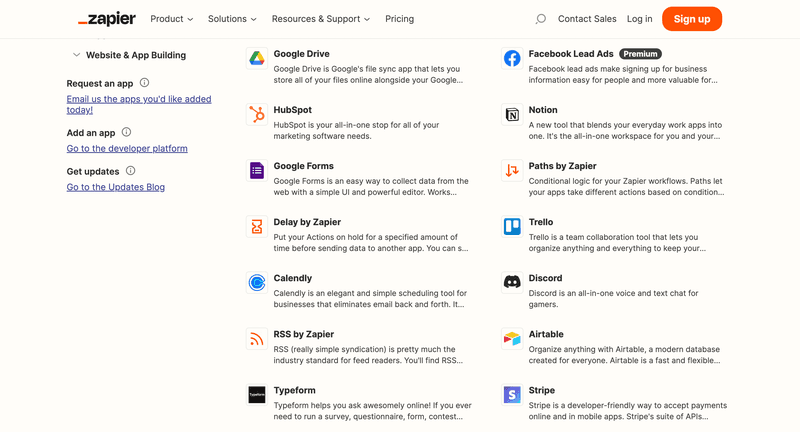Click the Notion app icon
Image resolution: width=800 pixels, height=432 pixels.
coord(512,114)
